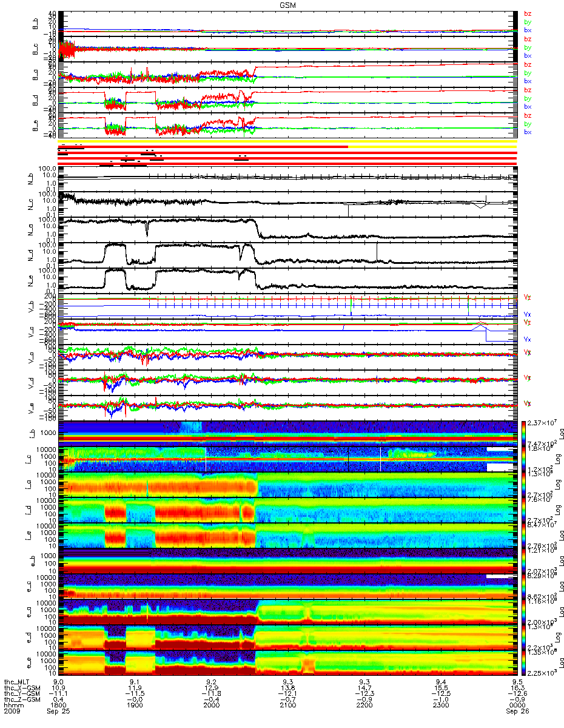Select the B_b panel axis label
Viewport: 564px width, 728px height.
[x=35, y=22]
